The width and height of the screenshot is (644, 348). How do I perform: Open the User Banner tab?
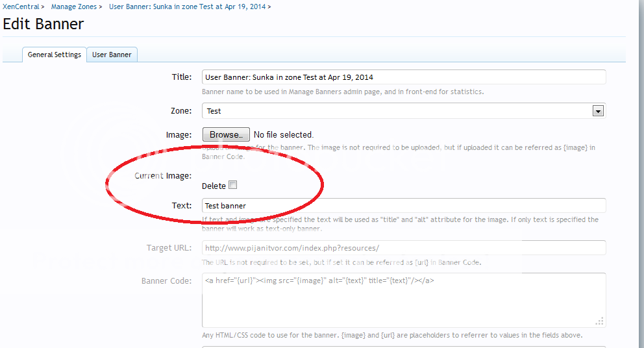pyautogui.click(x=112, y=55)
